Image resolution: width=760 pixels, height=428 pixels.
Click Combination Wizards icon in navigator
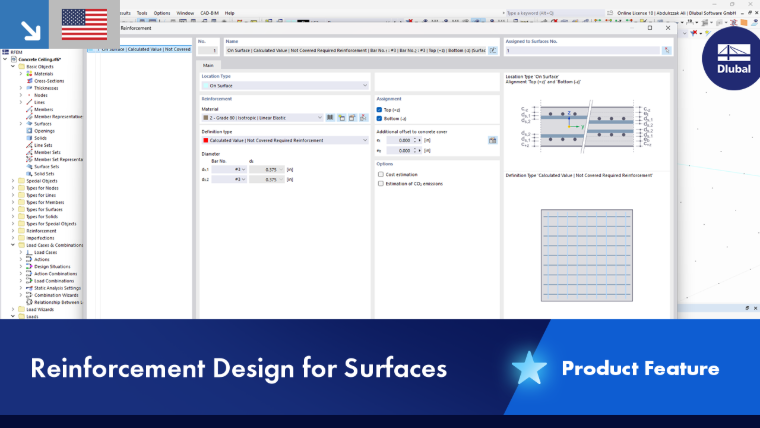pos(29,295)
